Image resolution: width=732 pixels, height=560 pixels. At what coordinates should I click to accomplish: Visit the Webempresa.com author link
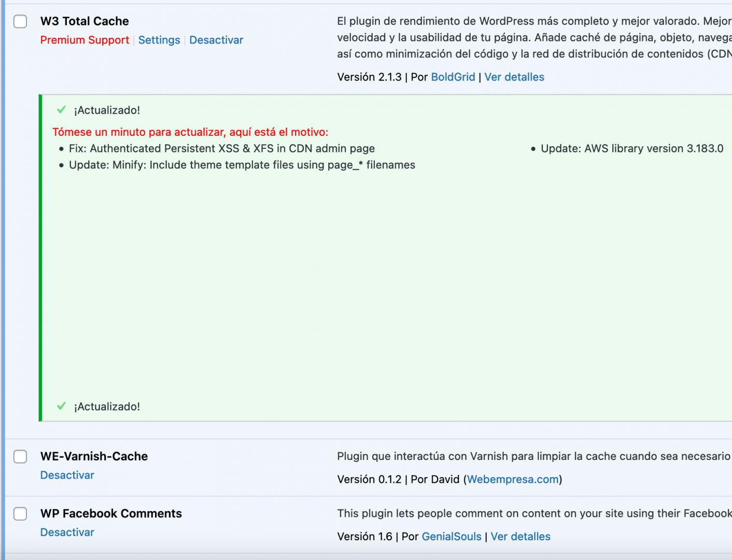click(513, 479)
